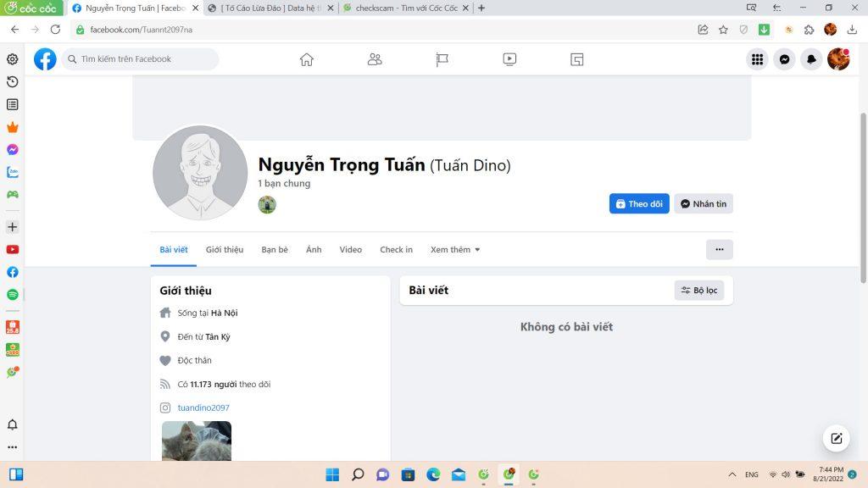The height and width of the screenshot is (488, 868).
Task: Open the Watch video icon
Action: point(509,59)
